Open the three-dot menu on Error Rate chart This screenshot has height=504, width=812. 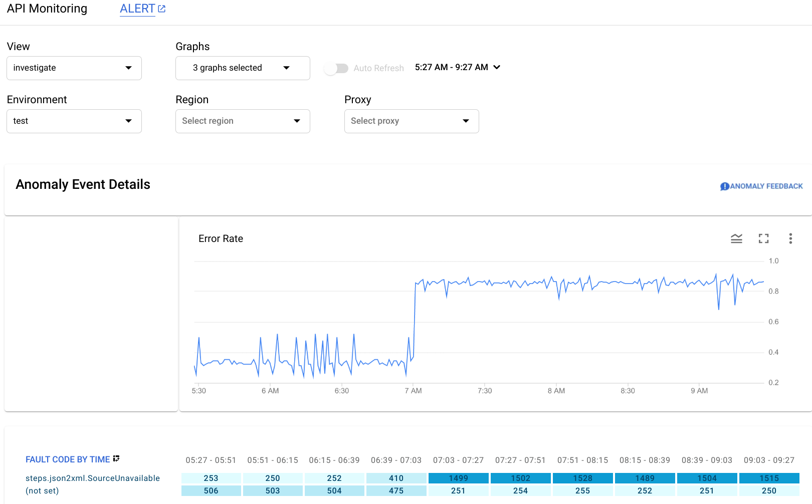click(x=790, y=239)
